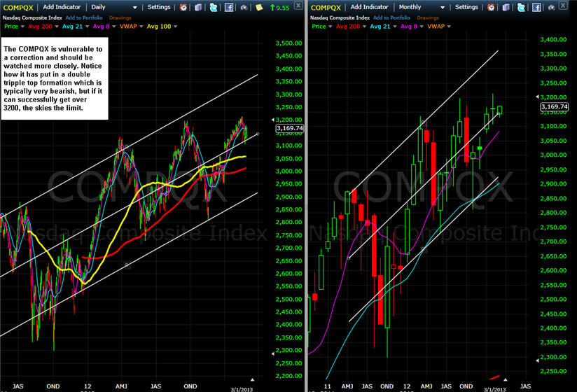Open the yellow sticky note icon
The image size is (577, 392).
point(259,8)
